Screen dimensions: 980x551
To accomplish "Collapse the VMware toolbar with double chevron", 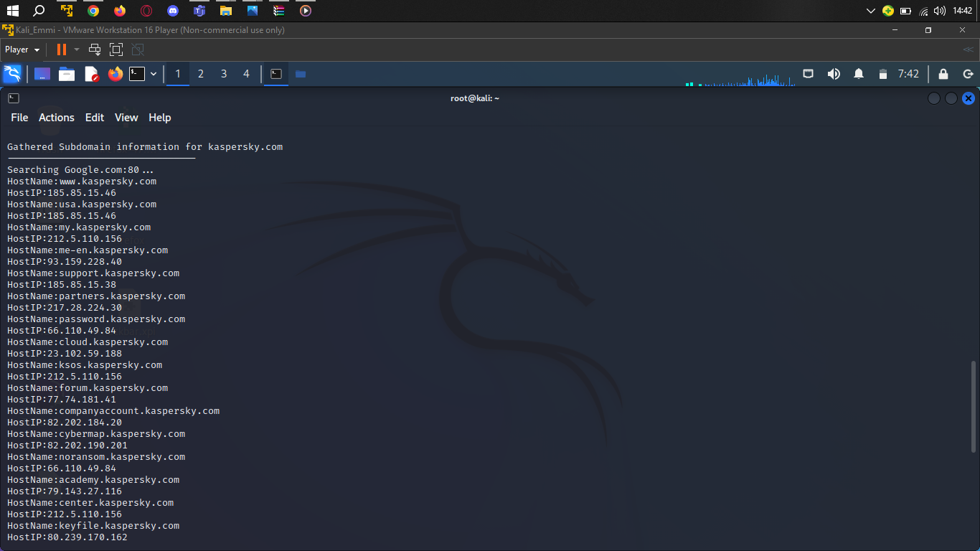I will (x=969, y=50).
